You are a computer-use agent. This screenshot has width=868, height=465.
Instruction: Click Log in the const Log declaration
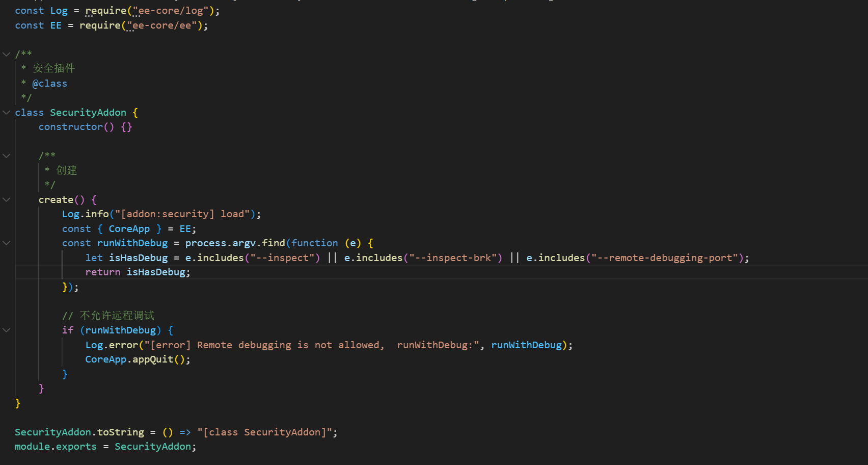point(59,11)
